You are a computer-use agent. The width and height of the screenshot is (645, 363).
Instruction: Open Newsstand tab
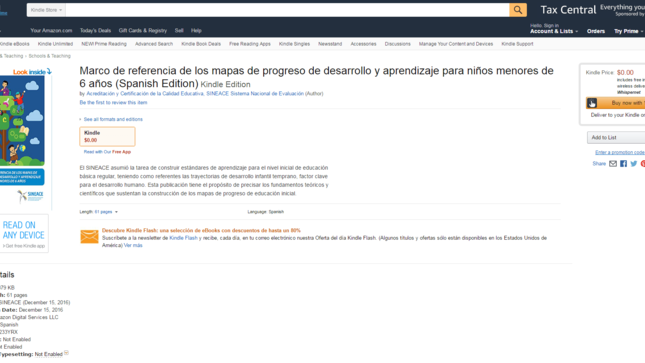pyautogui.click(x=330, y=44)
